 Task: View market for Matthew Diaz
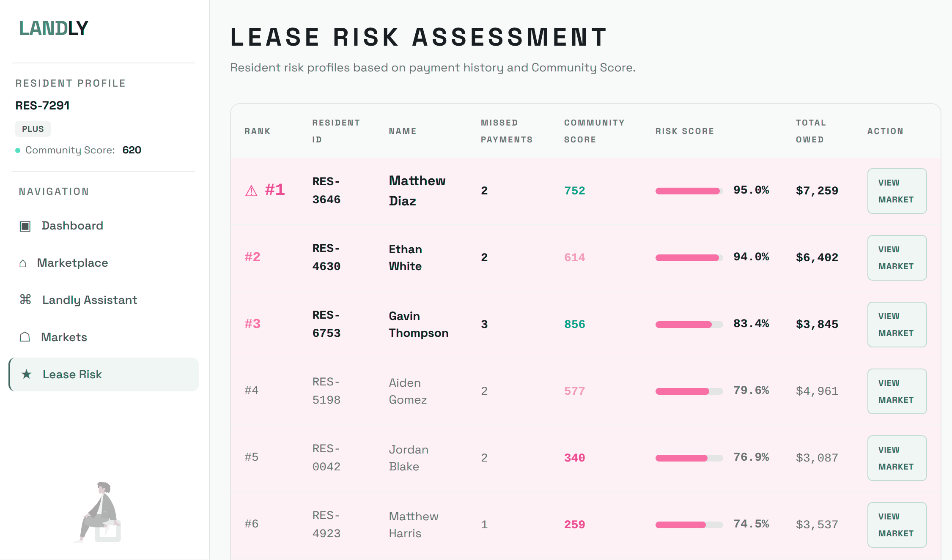tap(897, 191)
